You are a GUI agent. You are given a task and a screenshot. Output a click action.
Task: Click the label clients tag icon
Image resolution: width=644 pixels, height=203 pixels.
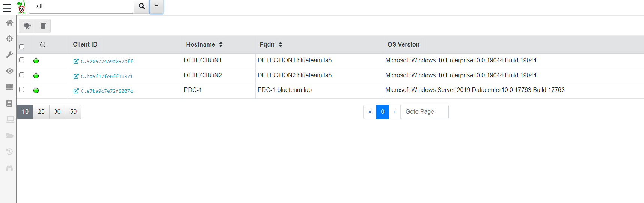[27, 26]
